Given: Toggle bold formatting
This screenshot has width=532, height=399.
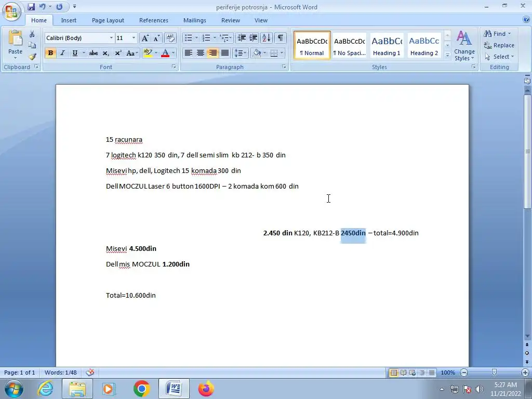Looking at the screenshot, I should [50, 53].
